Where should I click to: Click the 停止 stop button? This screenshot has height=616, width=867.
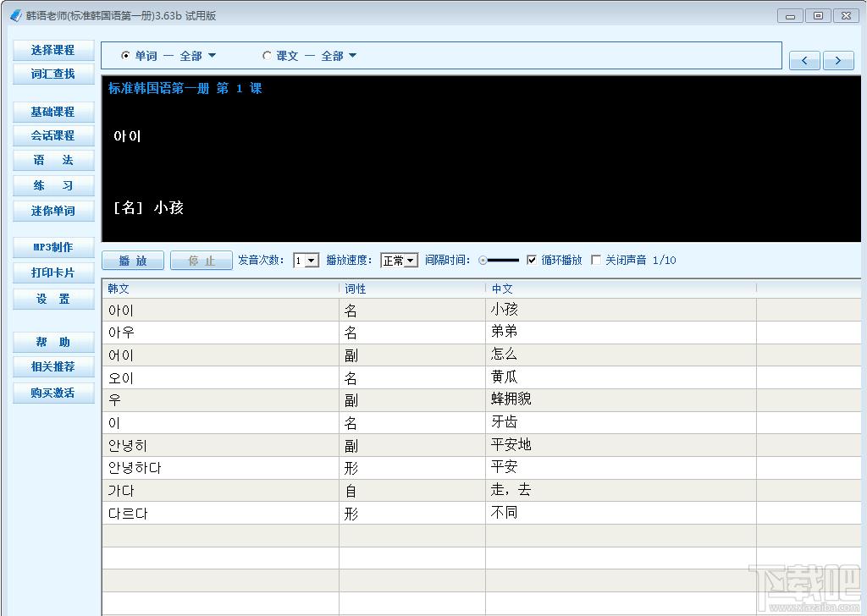tap(202, 261)
